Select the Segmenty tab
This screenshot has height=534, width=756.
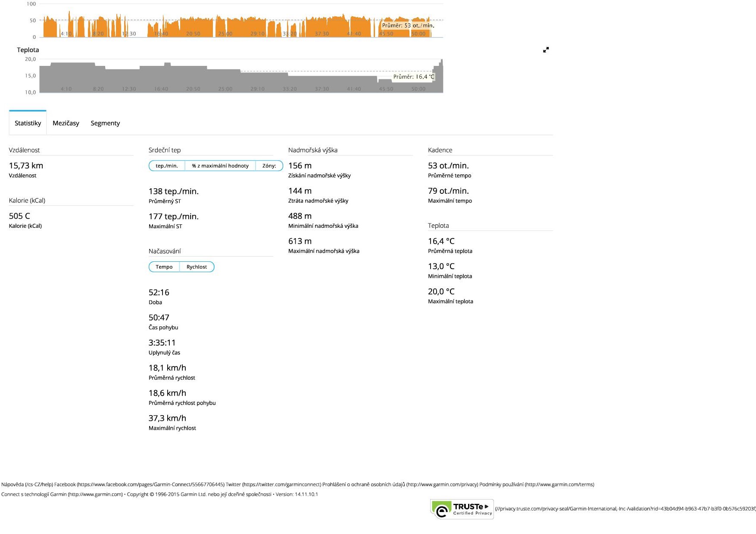pyautogui.click(x=105, y=123)
